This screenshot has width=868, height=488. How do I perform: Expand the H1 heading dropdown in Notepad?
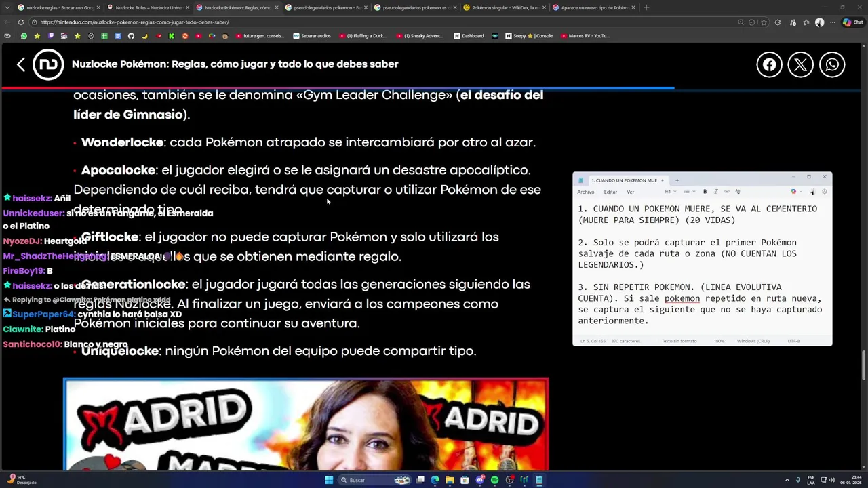[669, 192]
